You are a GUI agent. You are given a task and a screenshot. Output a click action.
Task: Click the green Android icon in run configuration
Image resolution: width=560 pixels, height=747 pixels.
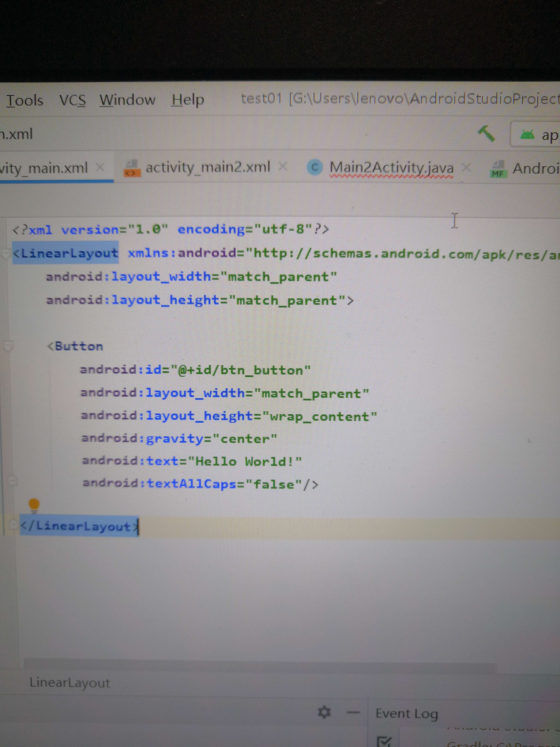527,135
